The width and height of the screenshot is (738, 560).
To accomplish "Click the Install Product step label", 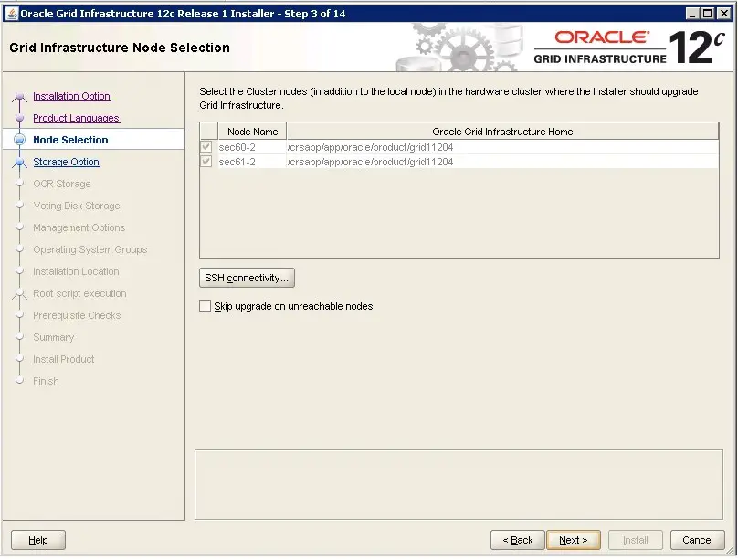I will (x=64, y=359).
